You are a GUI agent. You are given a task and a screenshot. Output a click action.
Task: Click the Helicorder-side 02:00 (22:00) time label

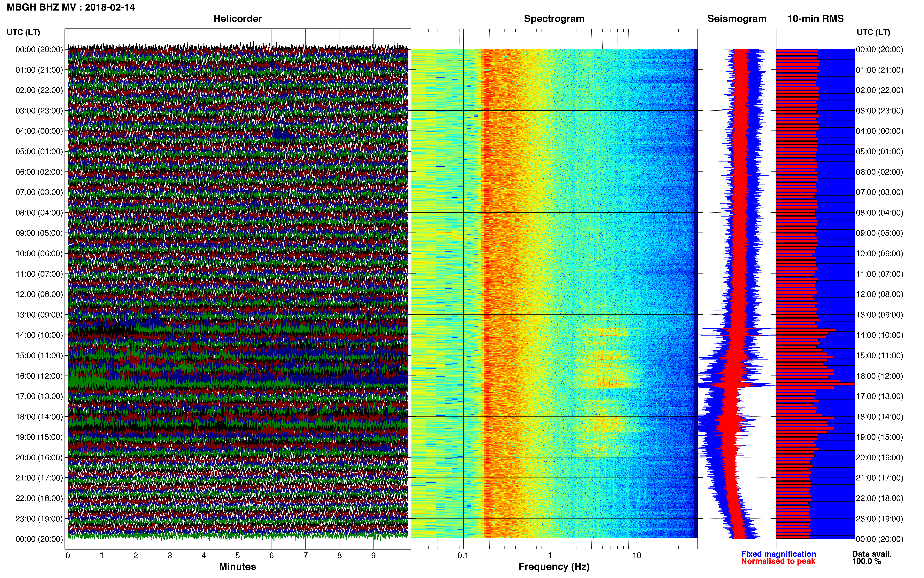click(x=39, y=90)
